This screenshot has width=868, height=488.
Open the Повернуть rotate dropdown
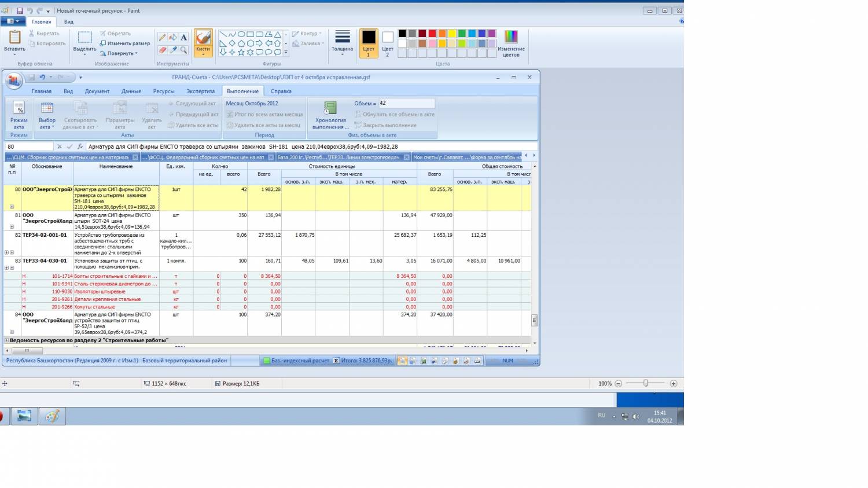(x=120, y=53)
